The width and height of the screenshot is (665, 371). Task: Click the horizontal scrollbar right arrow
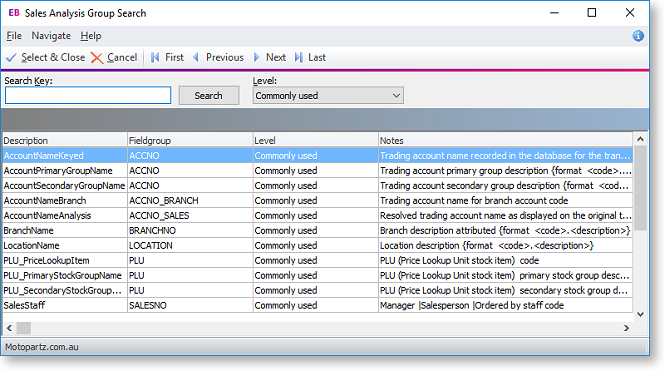pos(626,328)
